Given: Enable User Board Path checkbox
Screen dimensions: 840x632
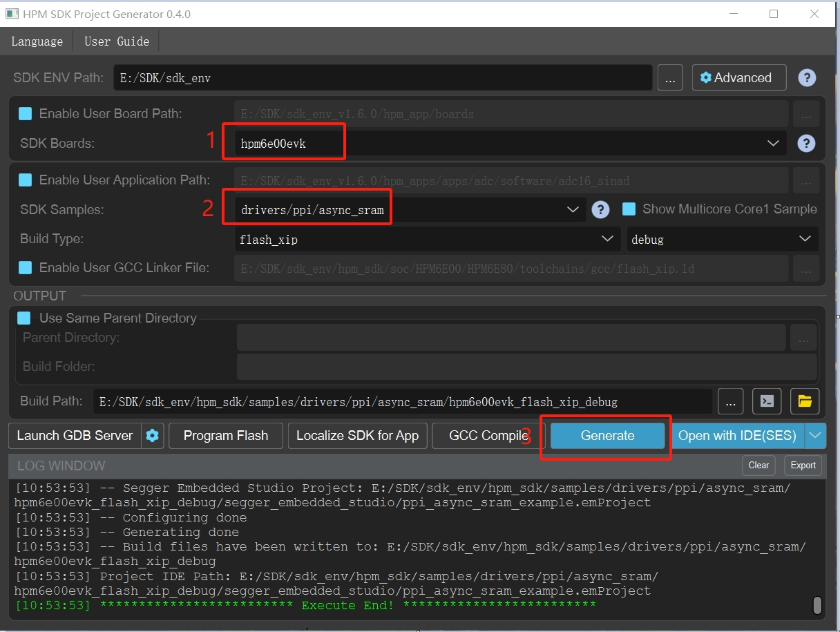Looking at the screenshot, I should (x=25, y=113).
